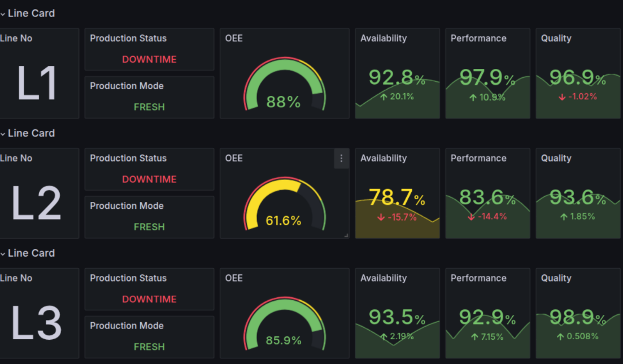
Task: Collapse the third Line Card row chevron
Action: point(3,253)
